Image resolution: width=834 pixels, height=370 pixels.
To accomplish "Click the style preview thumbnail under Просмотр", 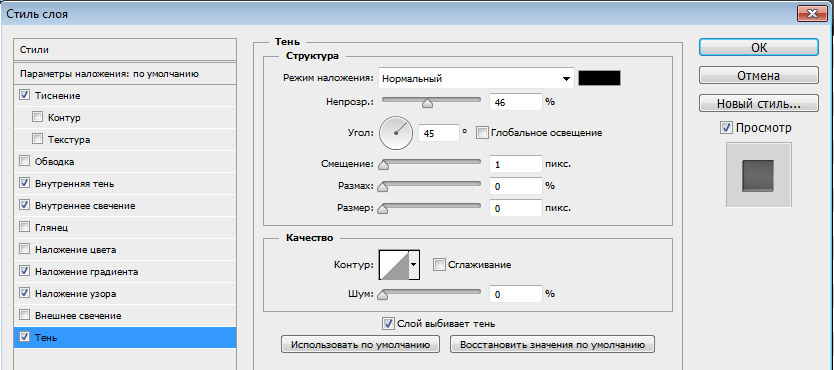I will [758, 174].
